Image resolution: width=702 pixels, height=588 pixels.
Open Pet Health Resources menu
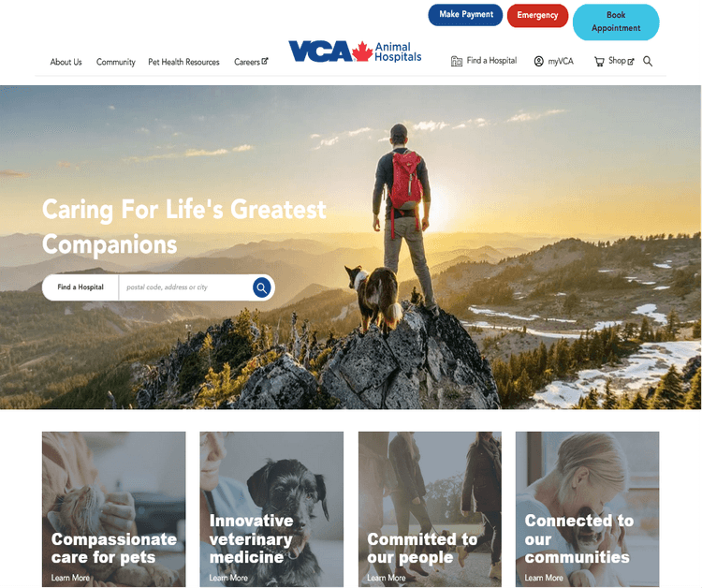(183, 62)
